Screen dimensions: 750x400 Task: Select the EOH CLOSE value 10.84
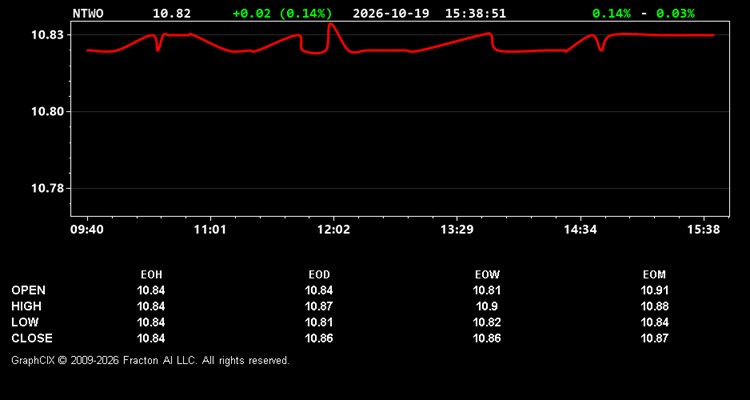pos(151,338)
